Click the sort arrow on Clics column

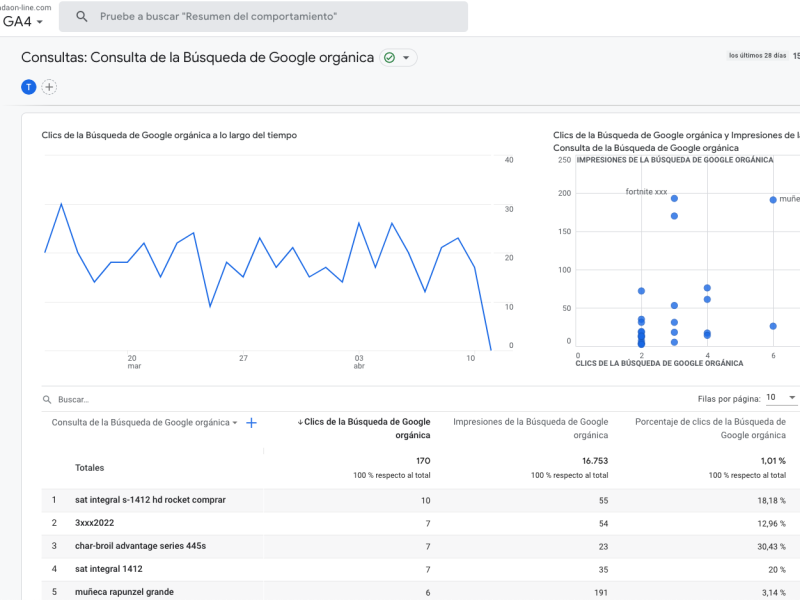tap(301, 422)
